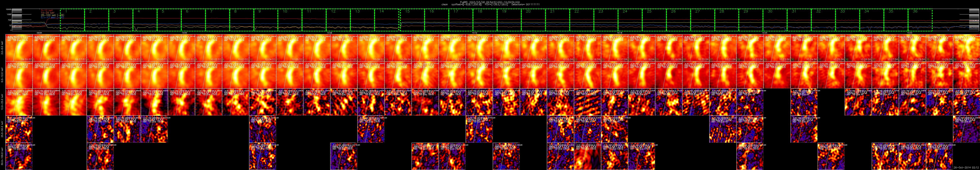The width and height of the screenshot is (980, 170).
Task: Click the FLARE 2003/03/08 title text
Action: 490,2
